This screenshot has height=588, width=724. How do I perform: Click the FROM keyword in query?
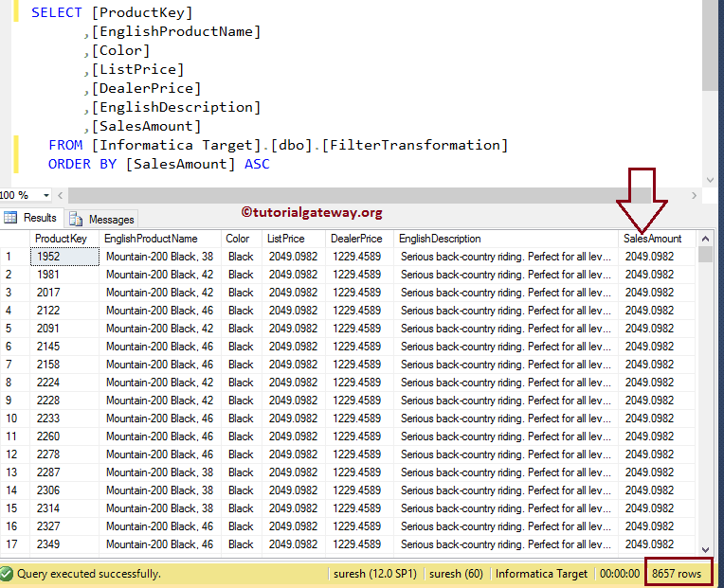[65, 145]
